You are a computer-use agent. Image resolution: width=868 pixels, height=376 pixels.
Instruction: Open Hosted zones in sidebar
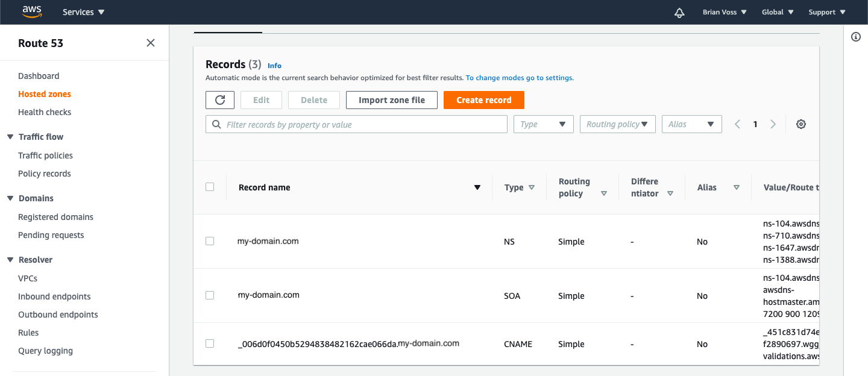[x=45, y=94]
